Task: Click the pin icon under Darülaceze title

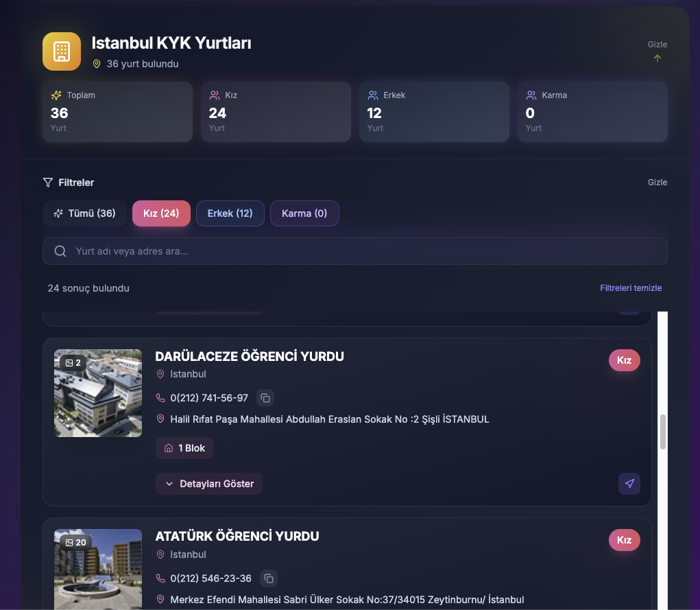Action: point(160,374)
